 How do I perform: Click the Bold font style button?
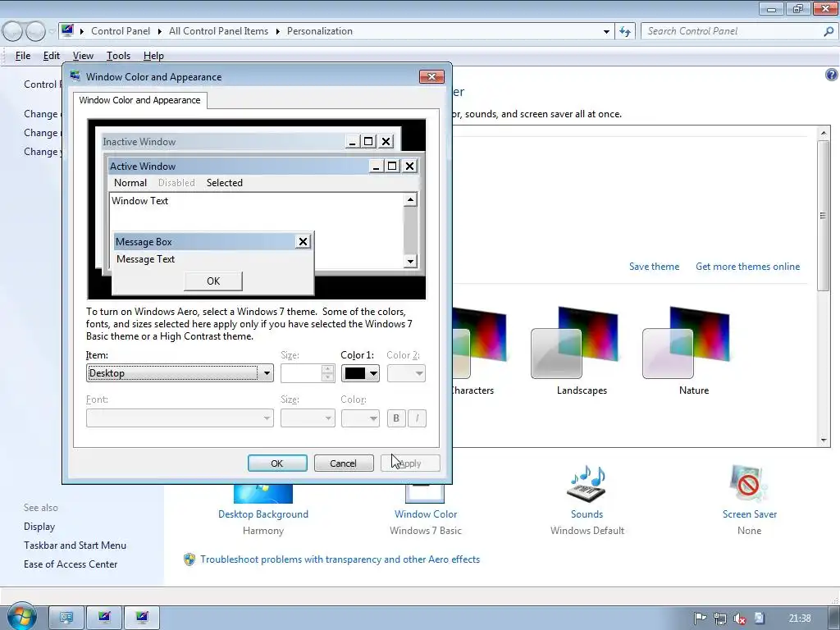tap(396, 418)
